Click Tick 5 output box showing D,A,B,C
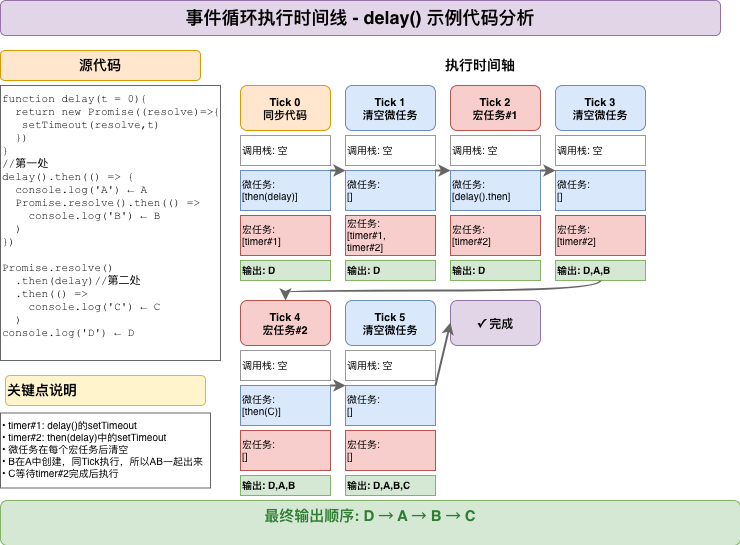 (390, 486)
